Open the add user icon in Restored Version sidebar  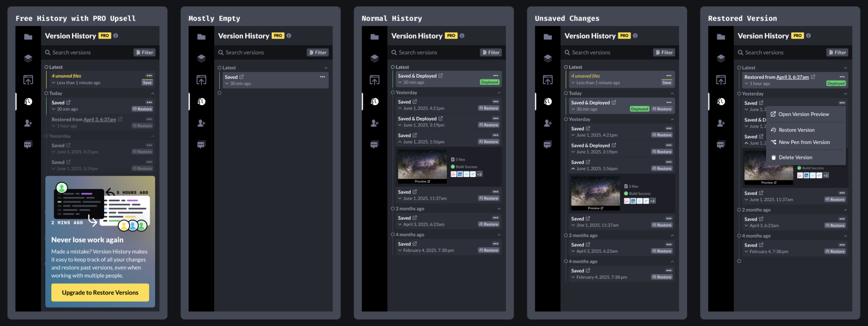(721, 123)
